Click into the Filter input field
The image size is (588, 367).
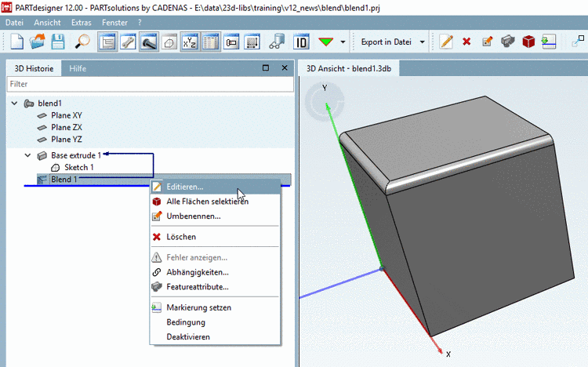coord(147,83)
